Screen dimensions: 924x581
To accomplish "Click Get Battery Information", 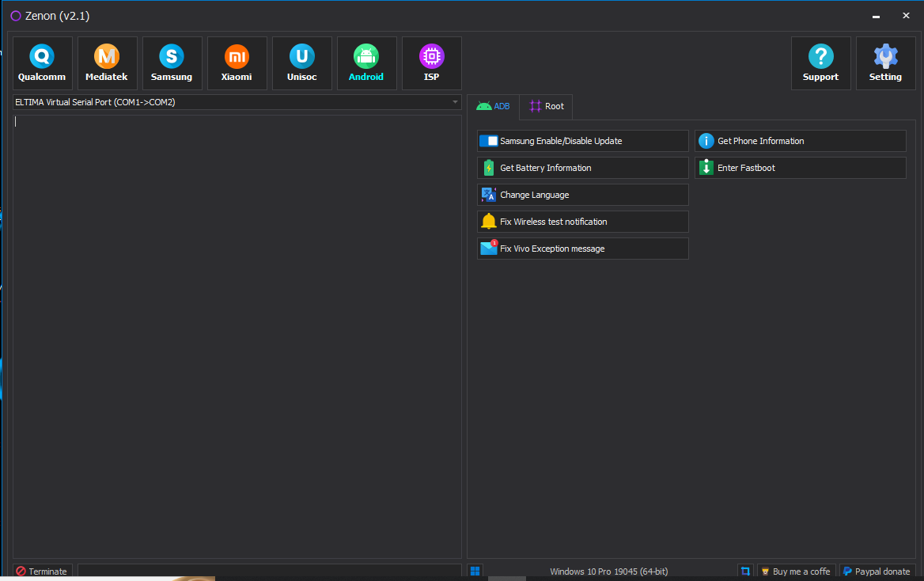I will click(x=582, y=168).
